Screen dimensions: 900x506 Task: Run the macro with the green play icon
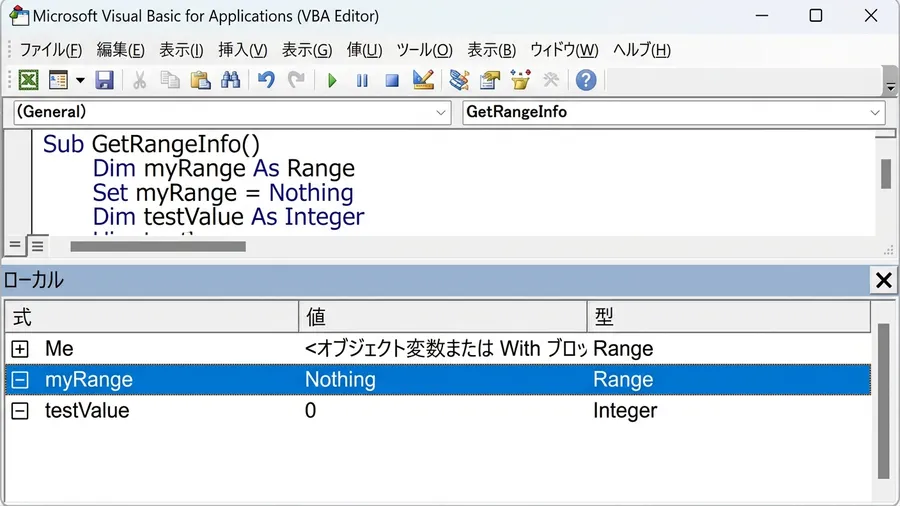point(332,80)
